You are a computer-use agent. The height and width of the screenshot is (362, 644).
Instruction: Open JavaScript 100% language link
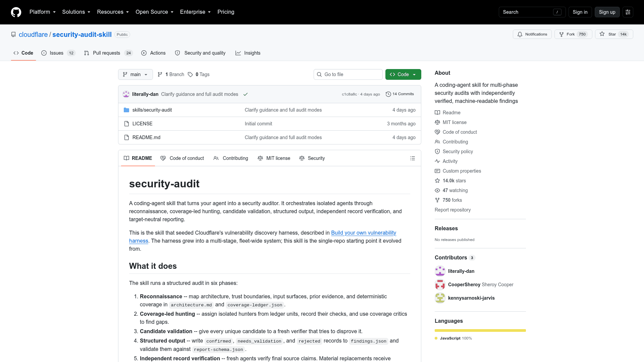pyautogui.click(x=453, y=338)
